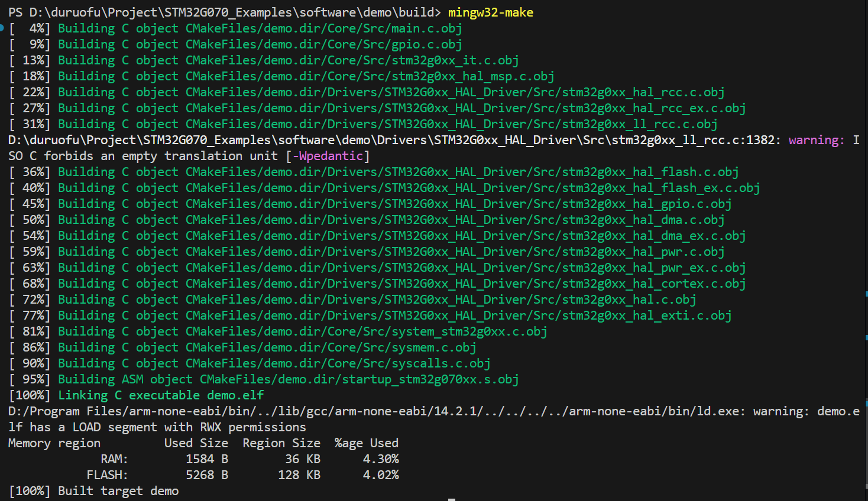Open the stm32g0xx_ll_rcc.c:1382 warning source link
868x501 pixels.
(x=391, y=140)
